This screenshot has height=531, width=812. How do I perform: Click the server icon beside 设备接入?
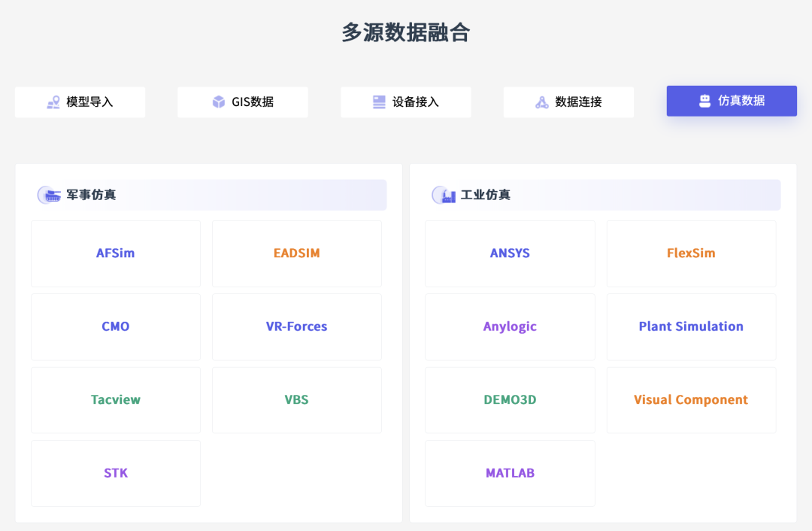tap(379, 102)
